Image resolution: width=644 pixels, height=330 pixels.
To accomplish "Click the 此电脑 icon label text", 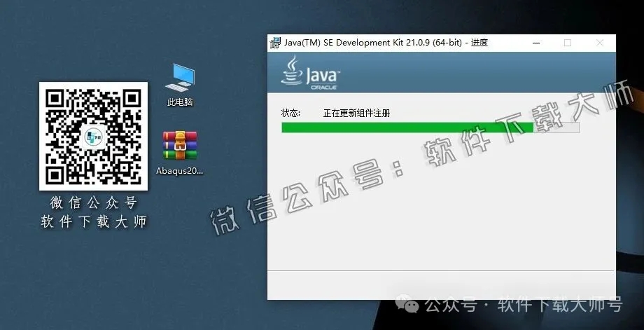I will [180, 102].
